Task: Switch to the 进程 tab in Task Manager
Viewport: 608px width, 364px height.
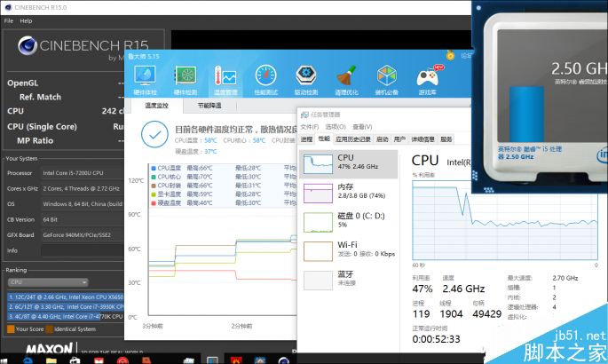Action: click(306, 139)
